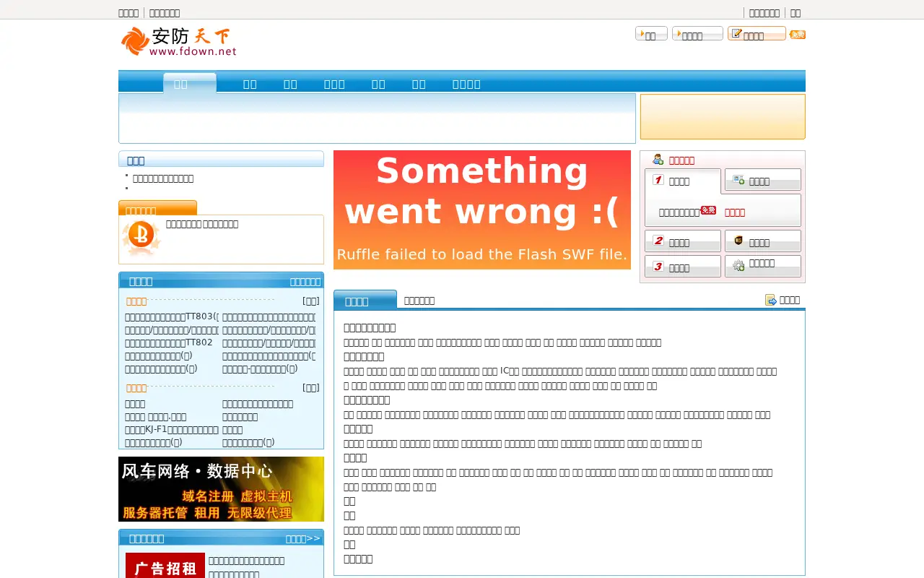Select the blue active tab above the article box
Screen dimensions: 924x578
tap(365, 300)
